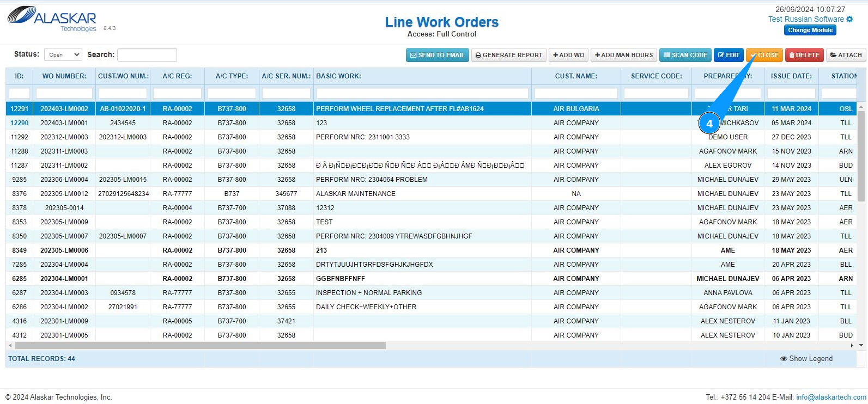Viewport: 868px width, 404px height.
Task: Open the Scan Code function
Action: (685, 55)
